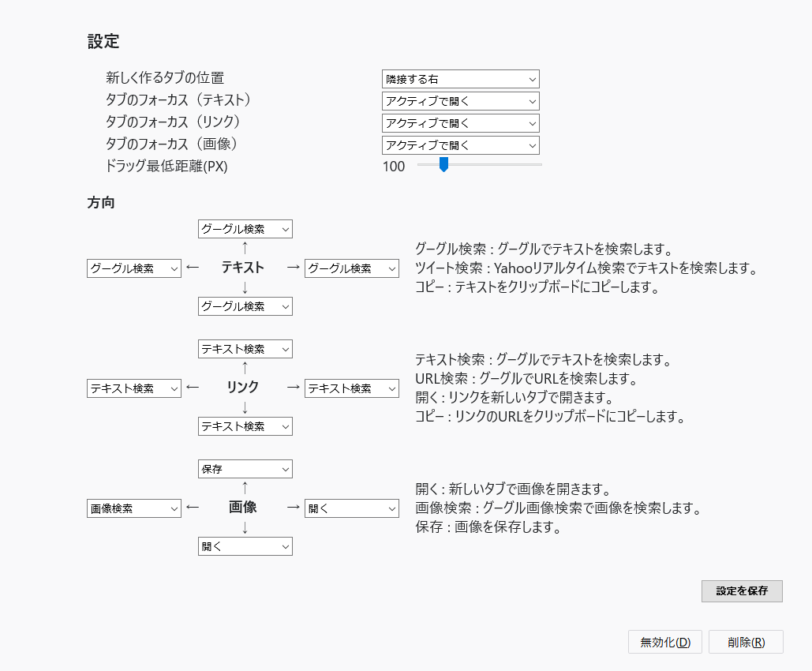Open the 開く dropdown right of 画像

[352, 508]
